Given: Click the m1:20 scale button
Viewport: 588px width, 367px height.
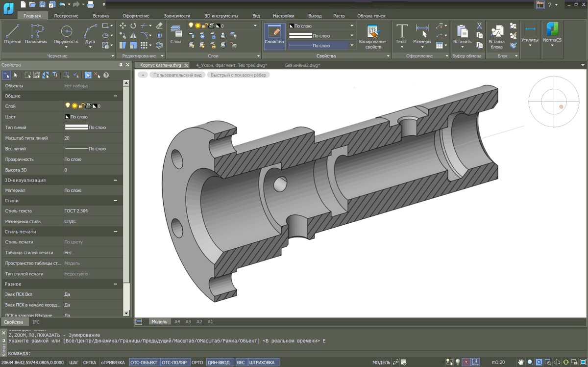Looking at the screenshot, I should click(x=498, y=363).
